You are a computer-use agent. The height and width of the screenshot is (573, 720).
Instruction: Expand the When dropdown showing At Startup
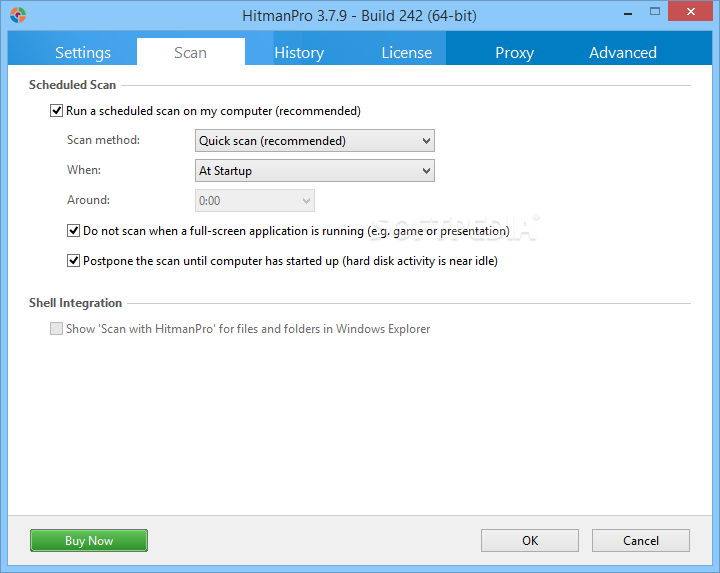(x=315, y=170)
